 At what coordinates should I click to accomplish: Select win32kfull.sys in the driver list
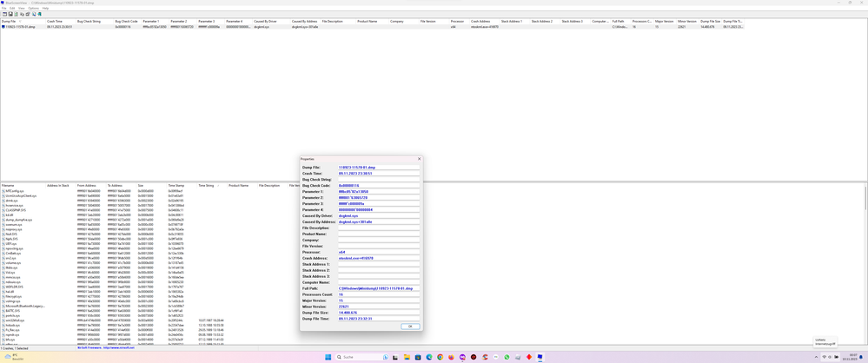click(15, 320)
